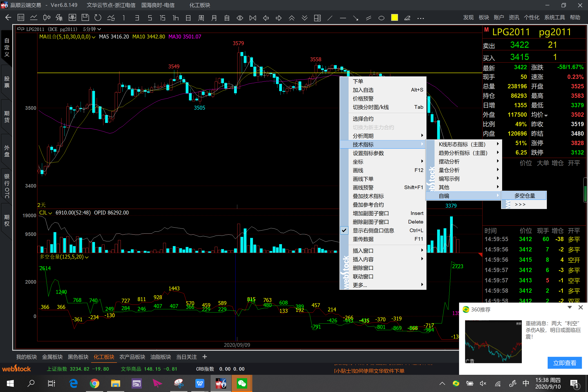
Task: Open the quote list icon in toolbar
Action: [21, 18]
